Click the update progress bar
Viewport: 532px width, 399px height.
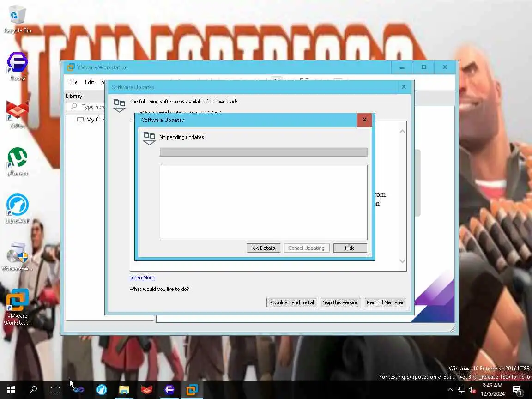pyautogui.click(x=264, y=152)
